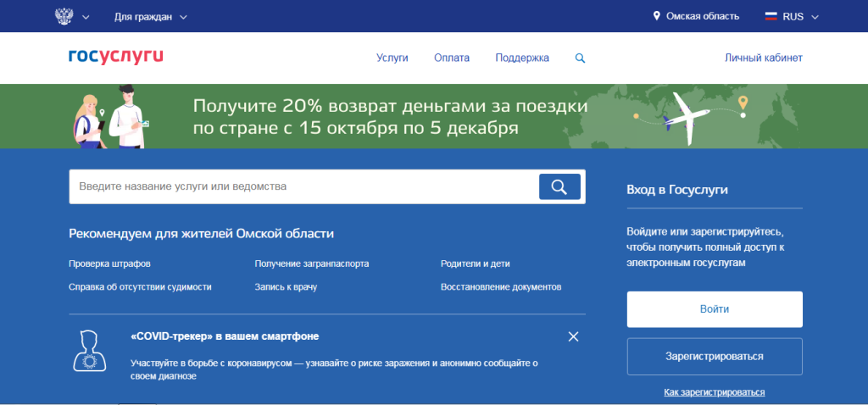Screen dimensions: 868x405
Task: Open the Для граждан dropdown
Action: coord(150,16)
